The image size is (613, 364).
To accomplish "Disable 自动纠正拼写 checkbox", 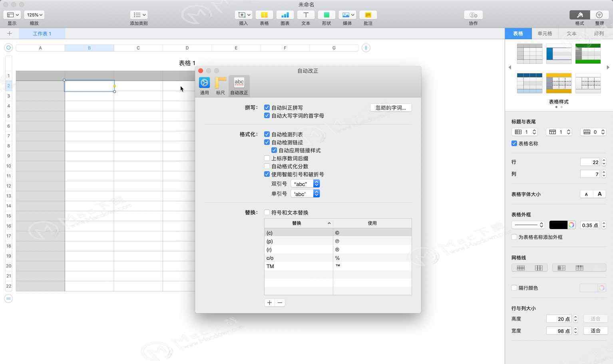I will pyautogui.click(x=267, y=107).
